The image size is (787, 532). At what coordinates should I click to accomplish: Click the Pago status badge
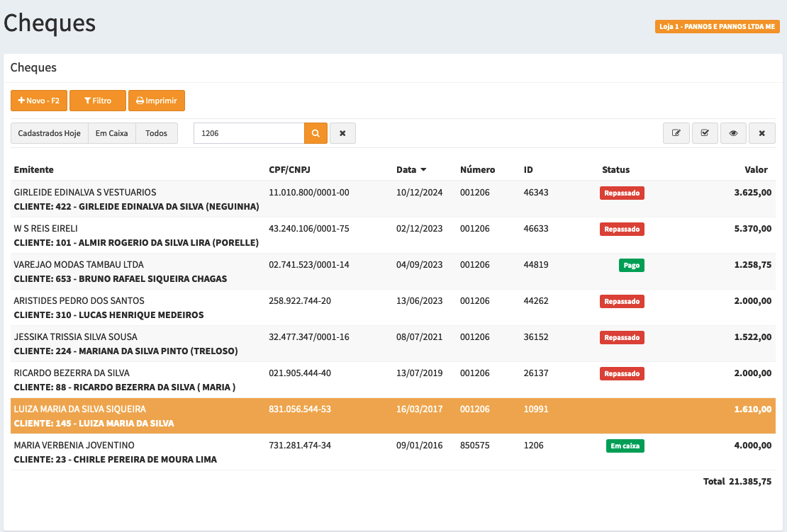pyautogui.click(x=630, y=265)
